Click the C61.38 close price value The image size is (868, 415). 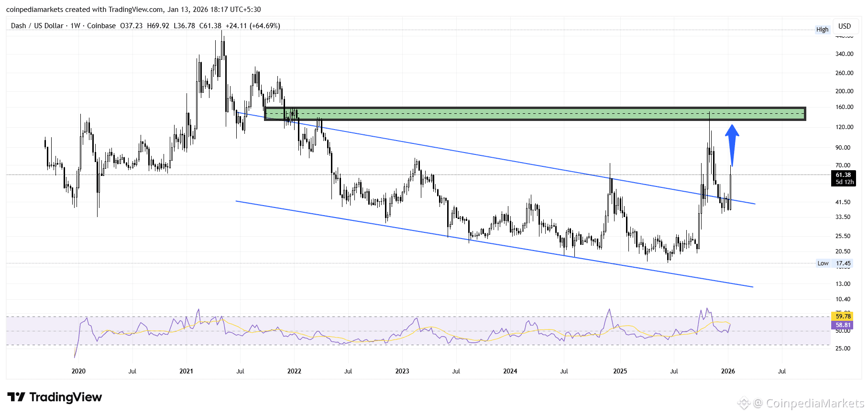210,26
